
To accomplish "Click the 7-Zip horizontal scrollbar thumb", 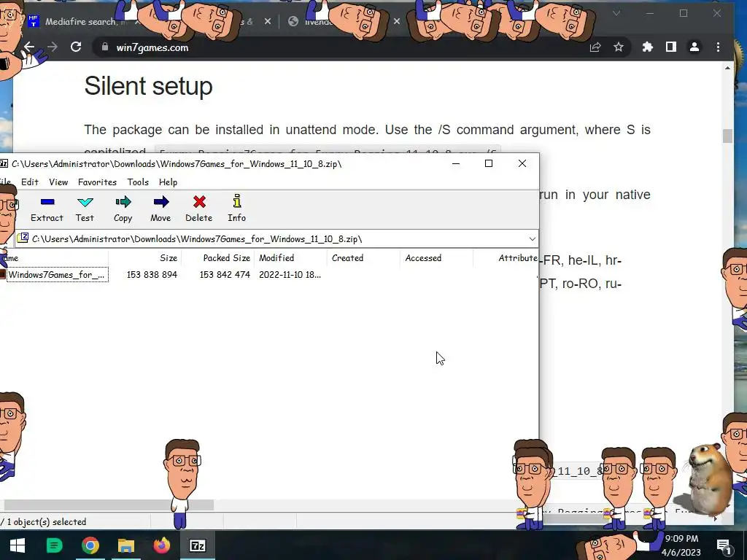I will [x=109, y=505].
